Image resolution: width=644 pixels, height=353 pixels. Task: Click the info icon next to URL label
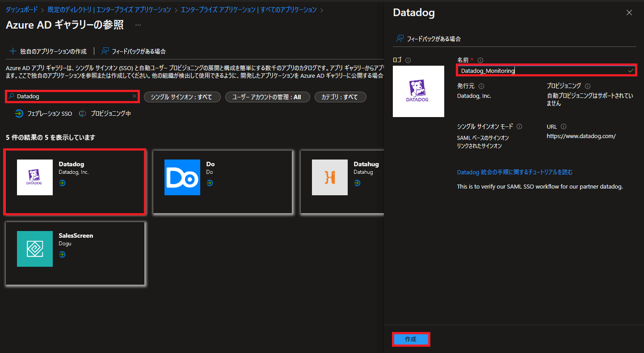click(564, 127)
